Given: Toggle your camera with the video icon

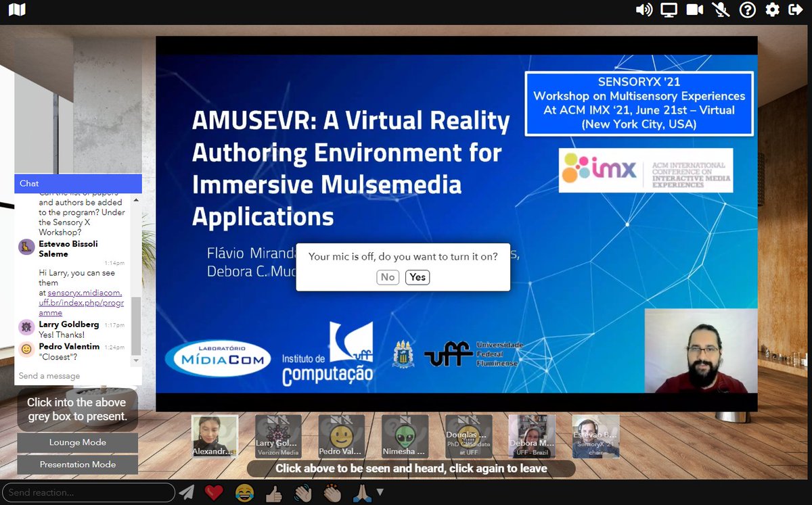Looking at the screenshot, I should [x=695, y=9].
